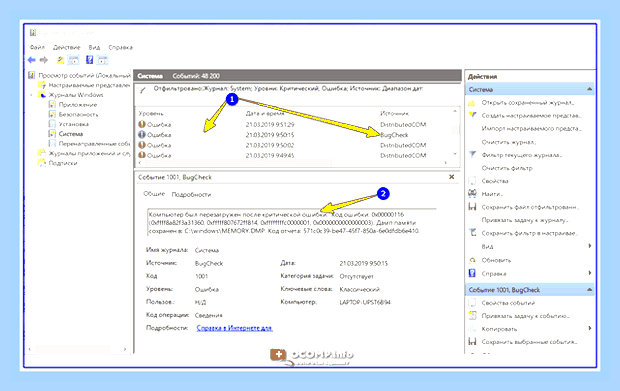
Task: Open the toolbar Help question-mark icon
Action: click(x=90, y=60)
